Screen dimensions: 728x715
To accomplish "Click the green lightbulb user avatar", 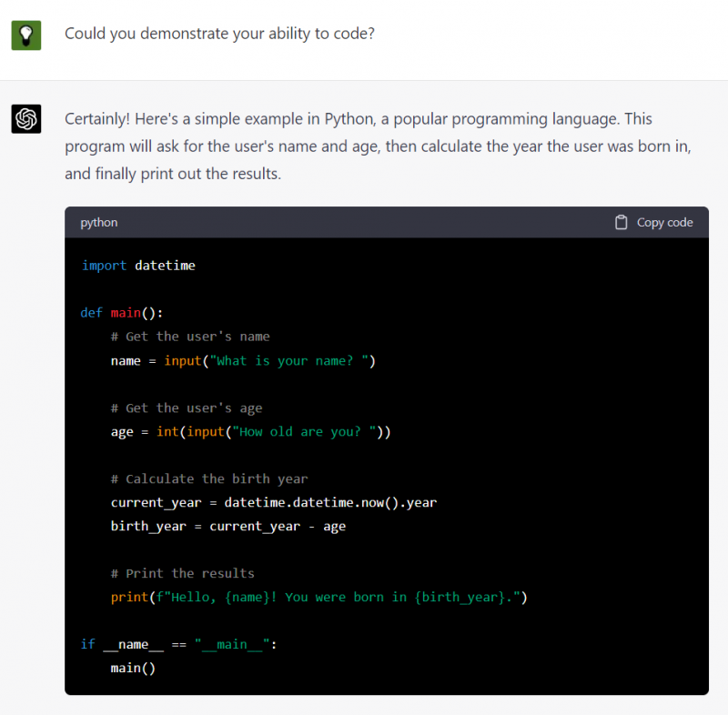I will (x=26, y=35).
